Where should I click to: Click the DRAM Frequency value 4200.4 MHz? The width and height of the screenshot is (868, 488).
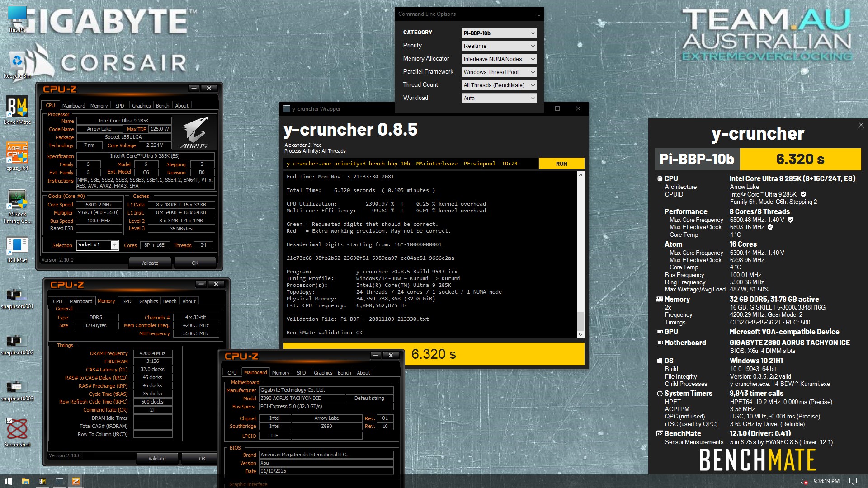coord(153,353)
